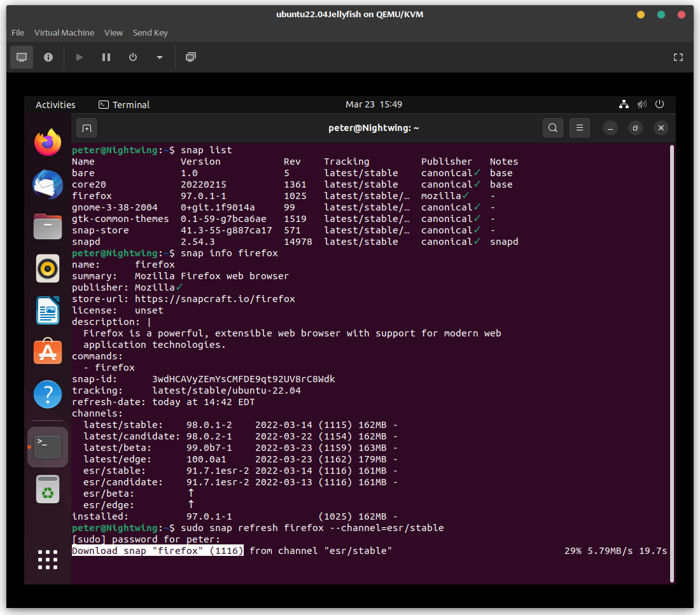
Task: Open Thunderbird mail from the dock
Action: 48,184
